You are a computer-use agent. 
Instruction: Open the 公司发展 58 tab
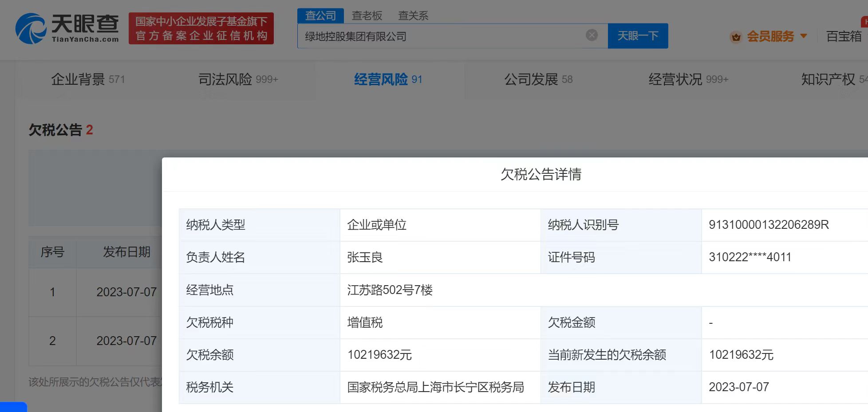[538, 79]
